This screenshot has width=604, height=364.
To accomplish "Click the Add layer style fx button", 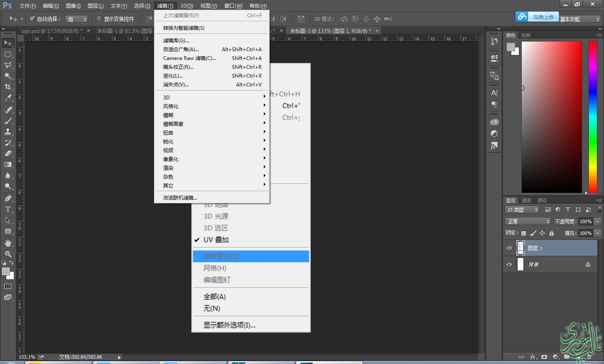I will 533,357.
